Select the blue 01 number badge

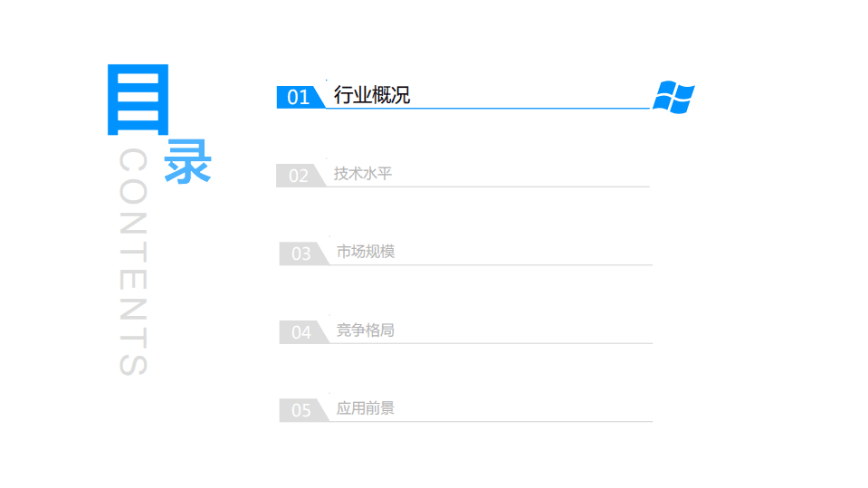(298, 98)
